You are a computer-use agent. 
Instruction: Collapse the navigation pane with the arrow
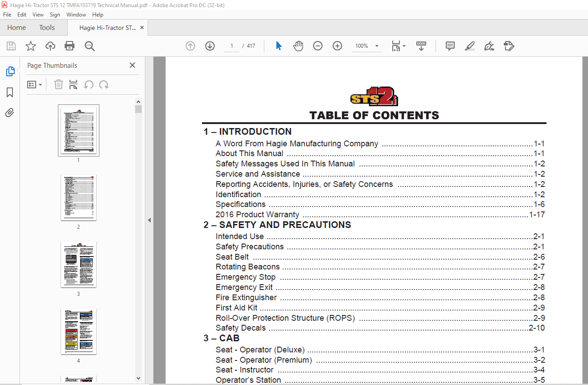click(x=149, y=220)
